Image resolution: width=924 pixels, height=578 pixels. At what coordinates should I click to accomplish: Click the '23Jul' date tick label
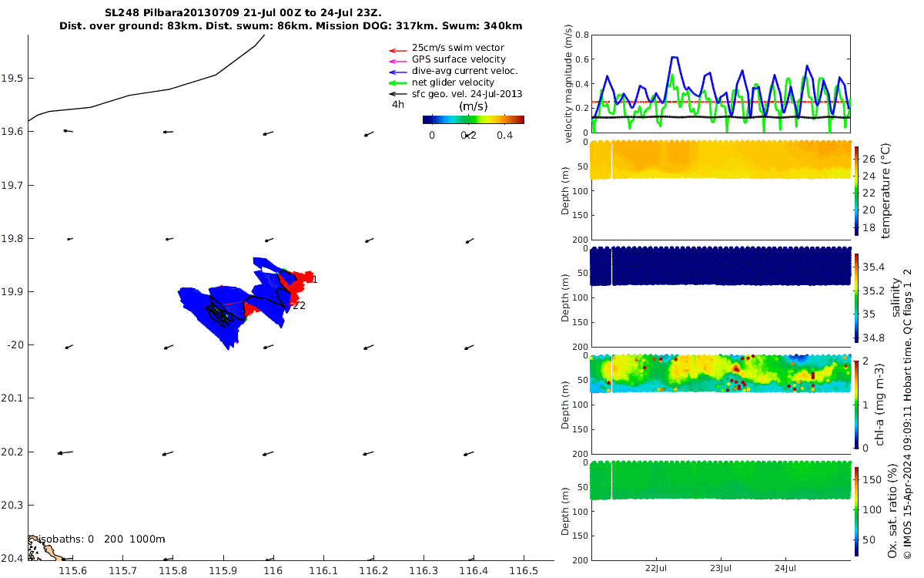pos(721,568)
